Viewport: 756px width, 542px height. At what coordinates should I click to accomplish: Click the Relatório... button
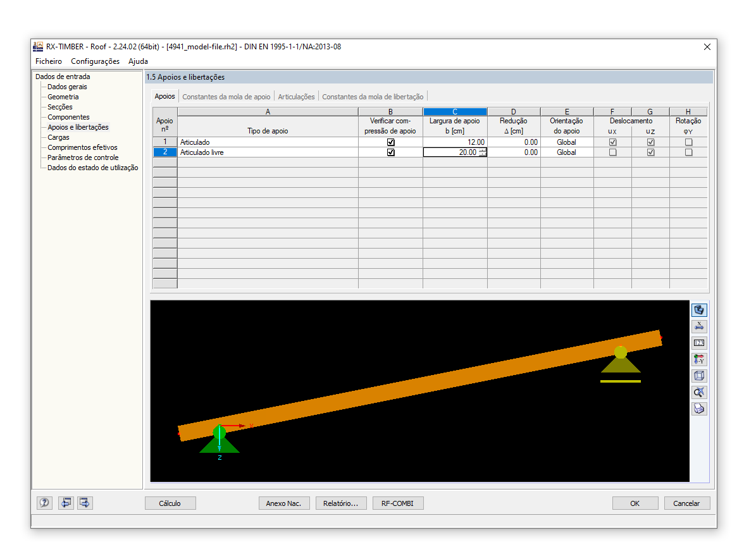pos(341,503)
